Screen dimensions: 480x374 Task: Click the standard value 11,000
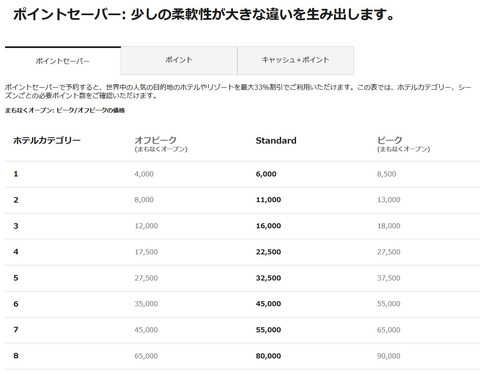pyautogui.click(x=268, y=200)
